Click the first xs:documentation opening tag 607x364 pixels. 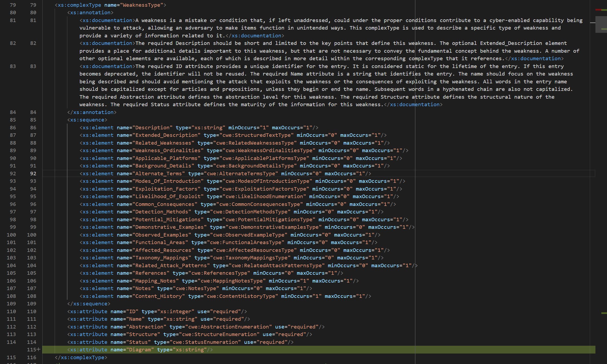coord(107,20)
